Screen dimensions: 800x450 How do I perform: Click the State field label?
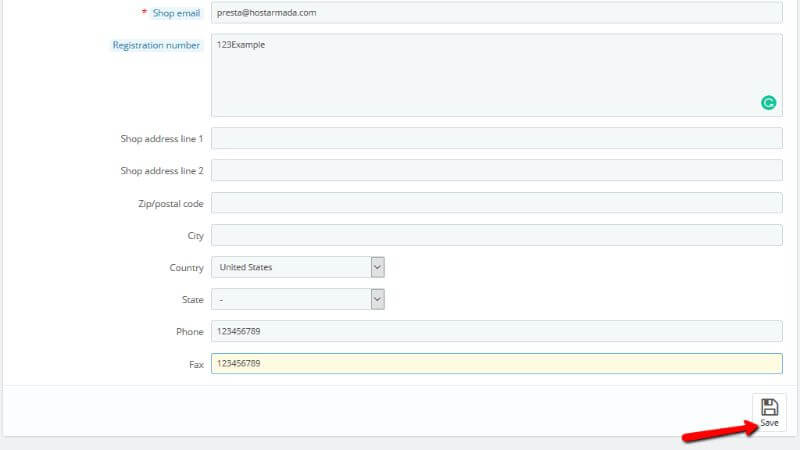pos(193,299)
